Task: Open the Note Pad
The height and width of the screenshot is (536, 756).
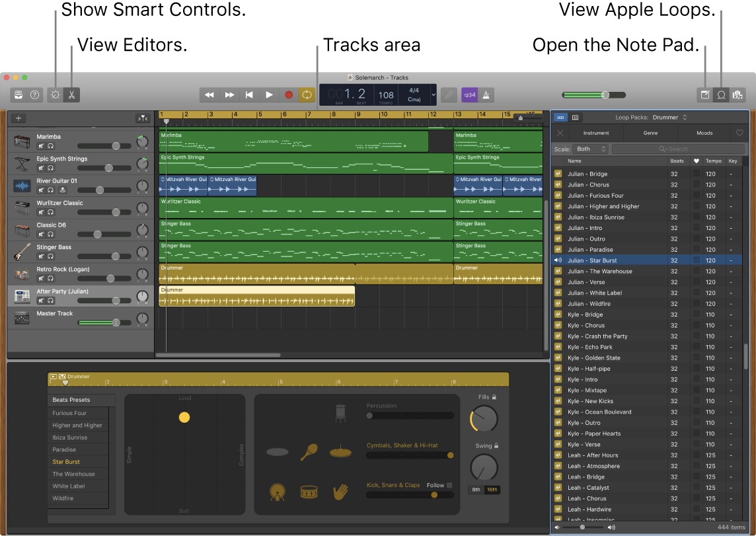Action: 704,95
